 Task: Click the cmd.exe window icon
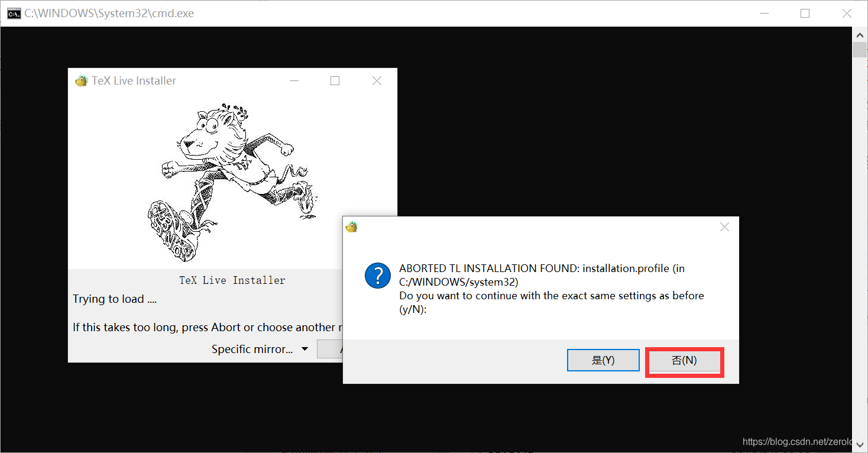coord(14,13)
